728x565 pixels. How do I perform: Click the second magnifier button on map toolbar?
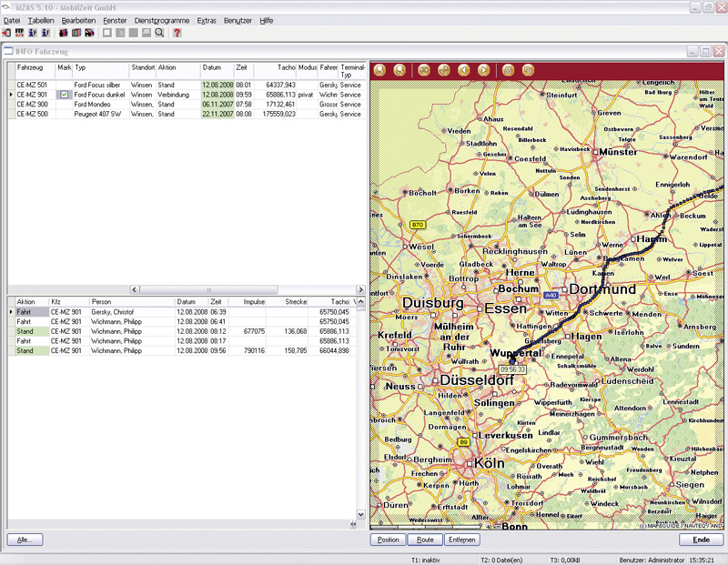click(x=399, y=70)
